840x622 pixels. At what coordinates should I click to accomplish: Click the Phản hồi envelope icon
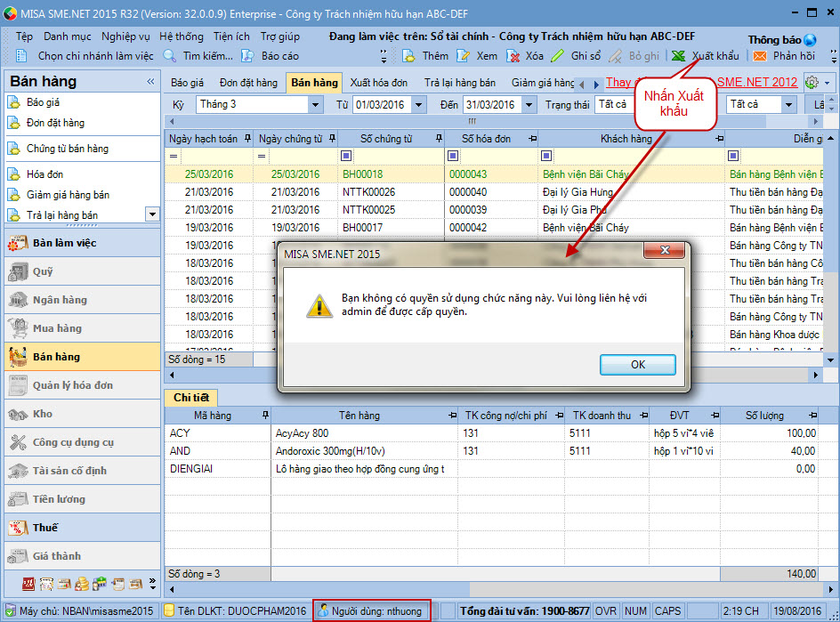pyautogui.click(x=760, y=56)
